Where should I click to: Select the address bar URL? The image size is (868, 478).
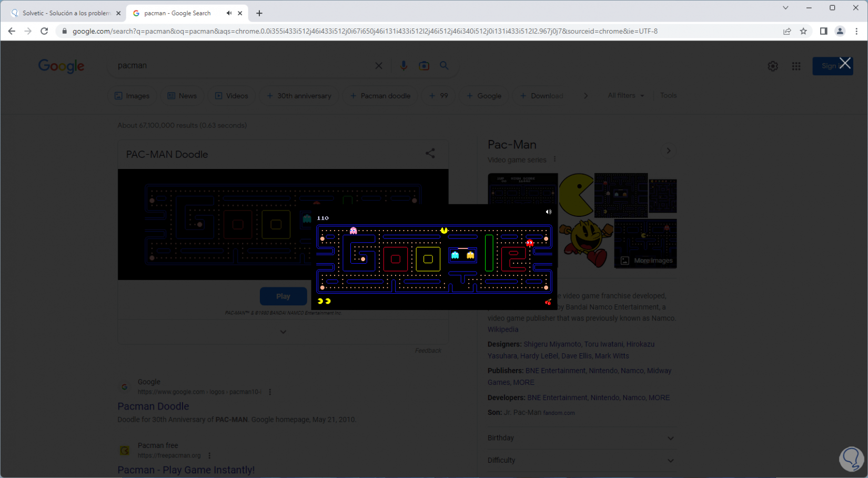(x=365, y=31)
